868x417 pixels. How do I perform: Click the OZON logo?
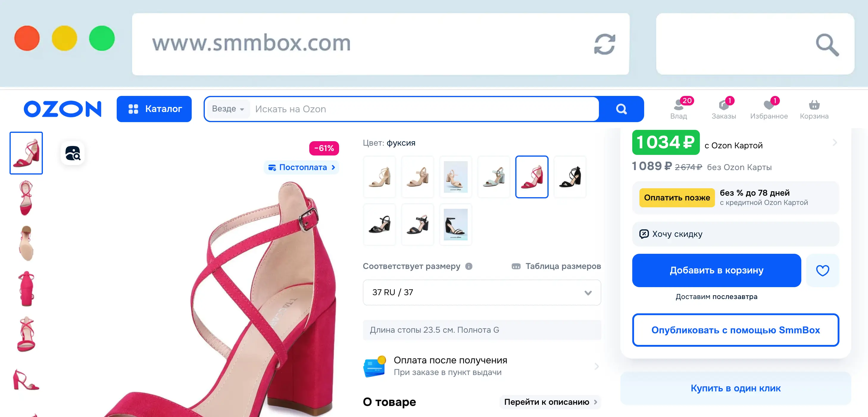click(62, 109)
